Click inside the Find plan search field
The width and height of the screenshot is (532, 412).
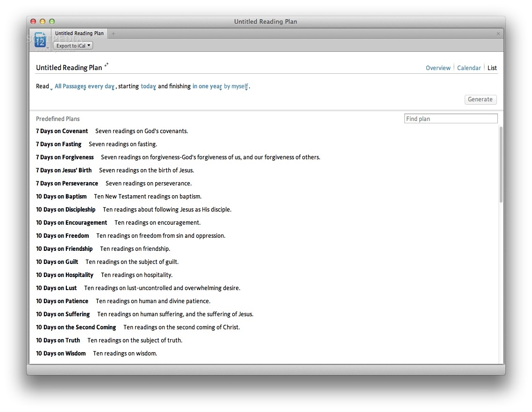(x=450, y=118)
